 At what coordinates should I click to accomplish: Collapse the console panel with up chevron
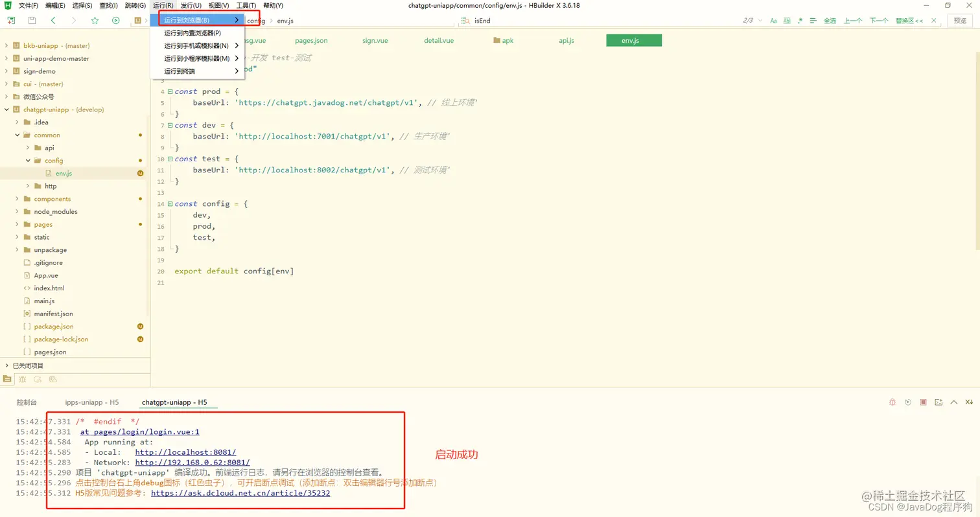[953, 402]
